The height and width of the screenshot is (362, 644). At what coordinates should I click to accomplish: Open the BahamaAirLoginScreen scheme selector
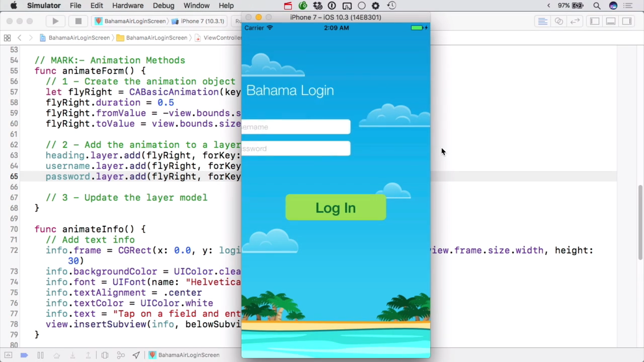(x=135, y=21)
